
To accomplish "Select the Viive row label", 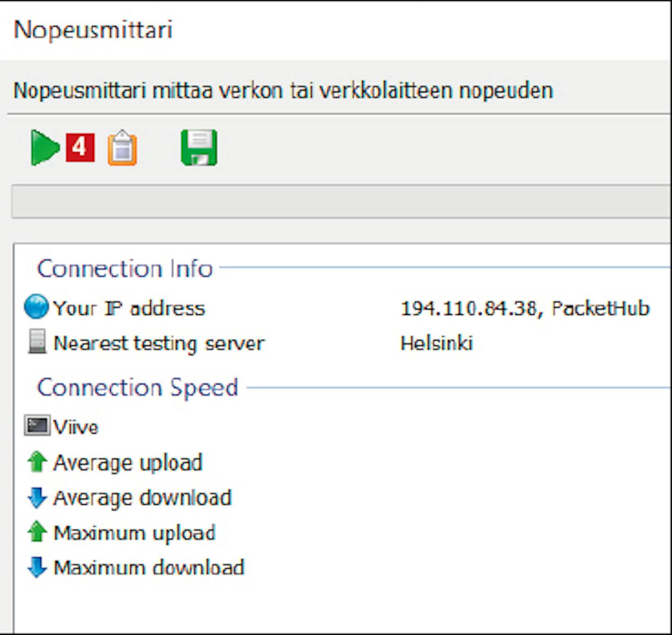I will click(x=75, y=427).
